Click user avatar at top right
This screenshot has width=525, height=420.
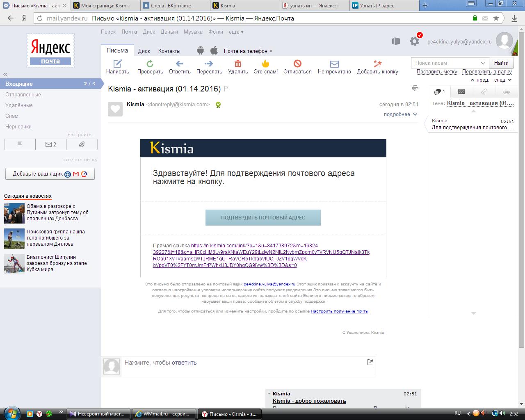tap(504, 41)
